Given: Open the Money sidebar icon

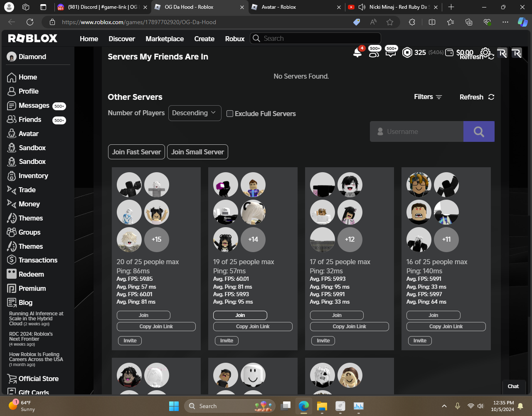Looking at the screenshot, I should point(12,204).
